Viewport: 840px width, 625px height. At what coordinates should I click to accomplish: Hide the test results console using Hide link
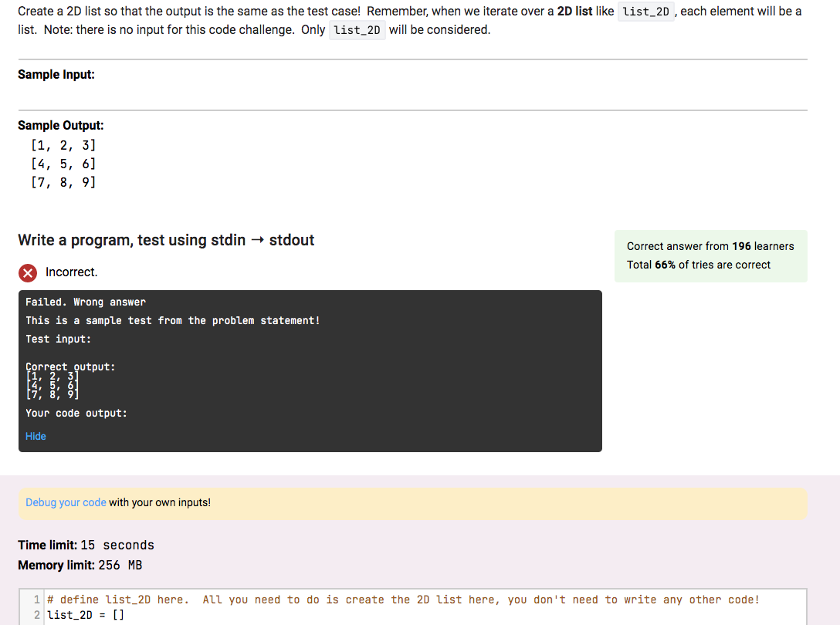[36, 436]
